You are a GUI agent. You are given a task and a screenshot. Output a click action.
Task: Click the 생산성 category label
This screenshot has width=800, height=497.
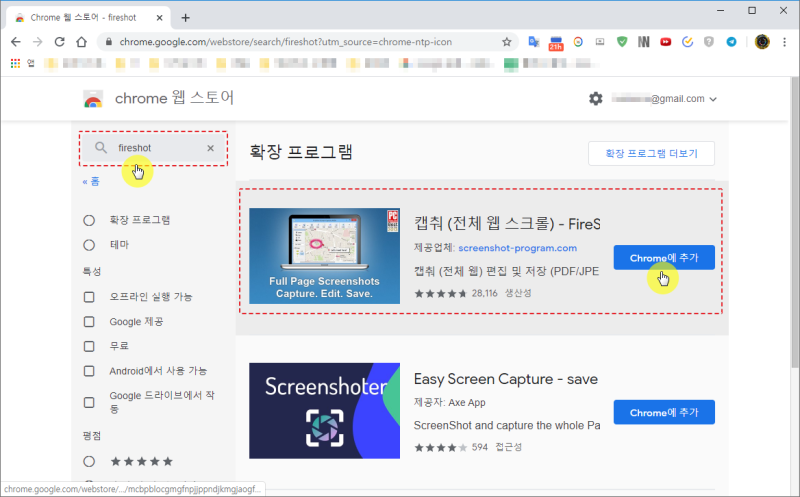518,293
